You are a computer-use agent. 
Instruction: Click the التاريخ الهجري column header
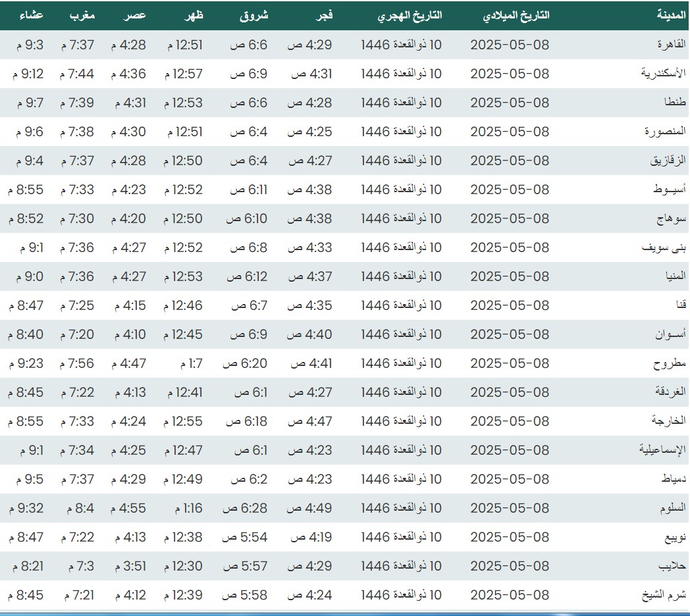click(x=410, y=15)
